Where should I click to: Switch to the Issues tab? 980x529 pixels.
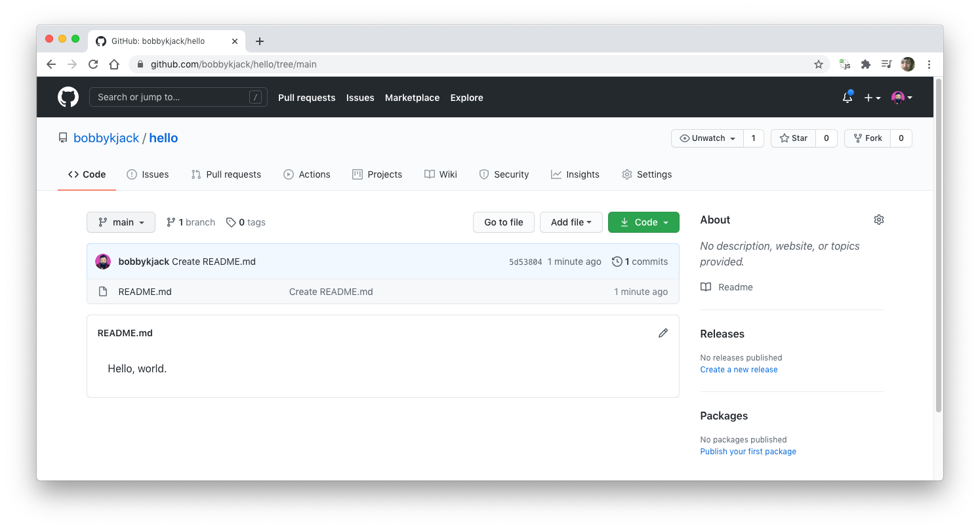click(148, 174)
